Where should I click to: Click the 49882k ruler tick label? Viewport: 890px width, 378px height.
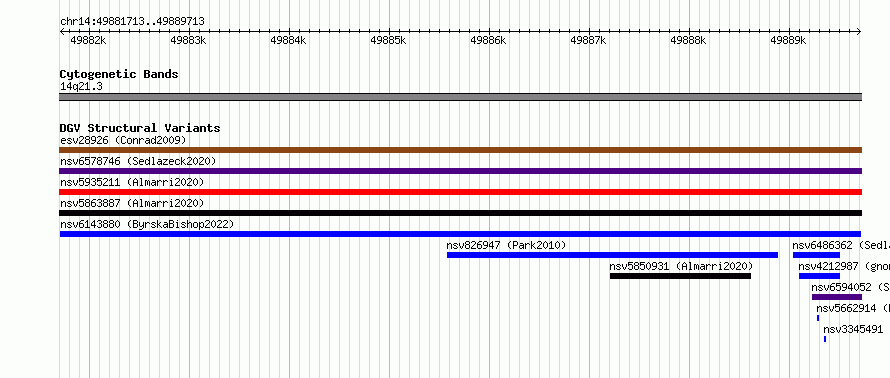point(88,40)
